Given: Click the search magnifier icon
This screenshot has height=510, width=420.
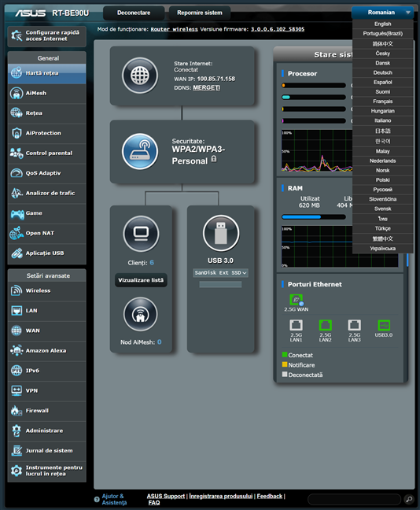Looking at the screenshot, I should pos(409,499).
